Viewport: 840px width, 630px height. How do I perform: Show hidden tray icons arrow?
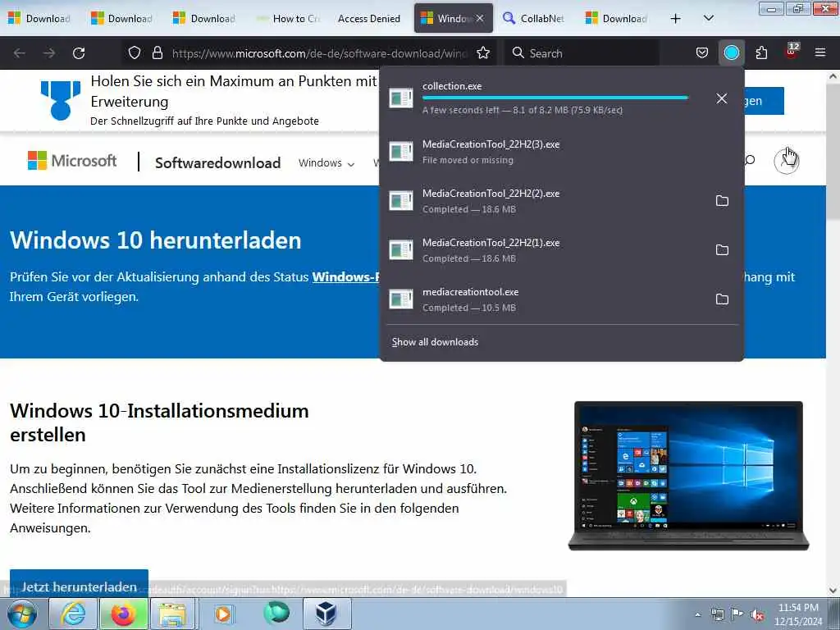(x=697, y=615)
